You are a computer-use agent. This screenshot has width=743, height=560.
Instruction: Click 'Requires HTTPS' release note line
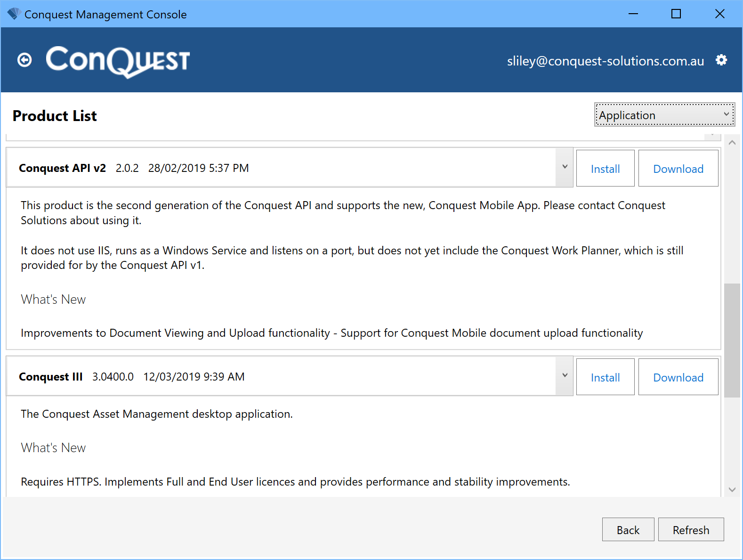point(295,482)
